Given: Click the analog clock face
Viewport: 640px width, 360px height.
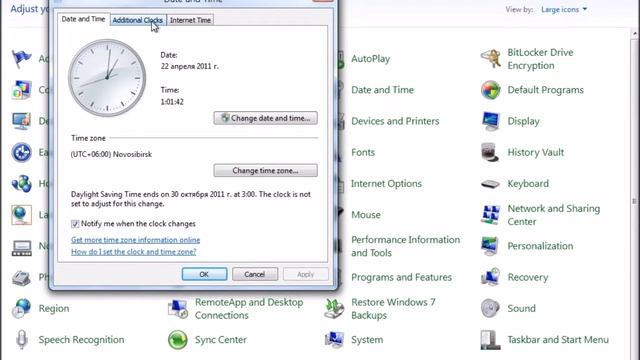Looking at the screenshot, I should pyautogui.click(x=107, y=78).
